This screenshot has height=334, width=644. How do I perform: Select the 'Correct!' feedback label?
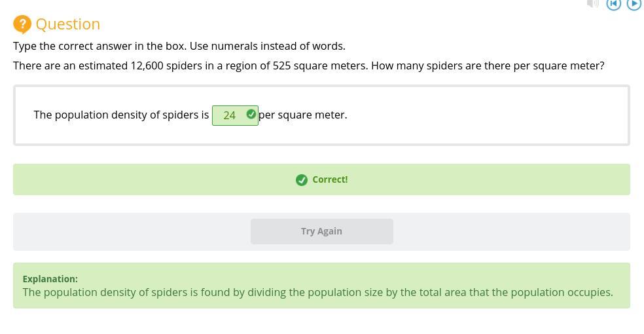(x=330, y=179)
